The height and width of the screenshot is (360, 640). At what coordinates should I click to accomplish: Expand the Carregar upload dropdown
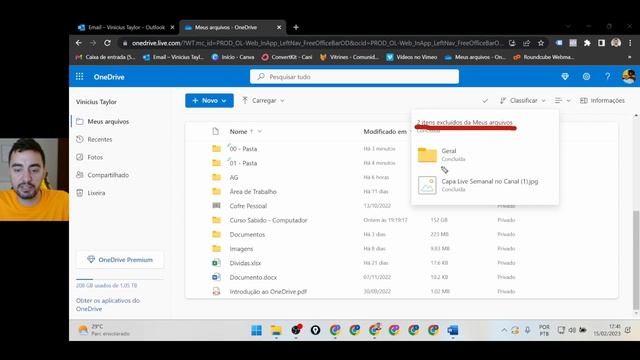[x=263, y=100]
